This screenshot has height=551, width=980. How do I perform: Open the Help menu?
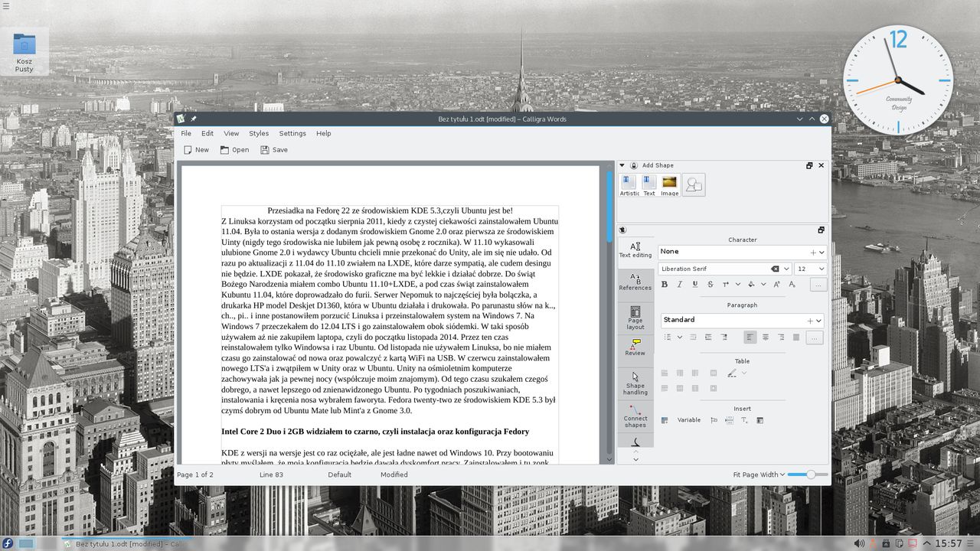point(324,133)
